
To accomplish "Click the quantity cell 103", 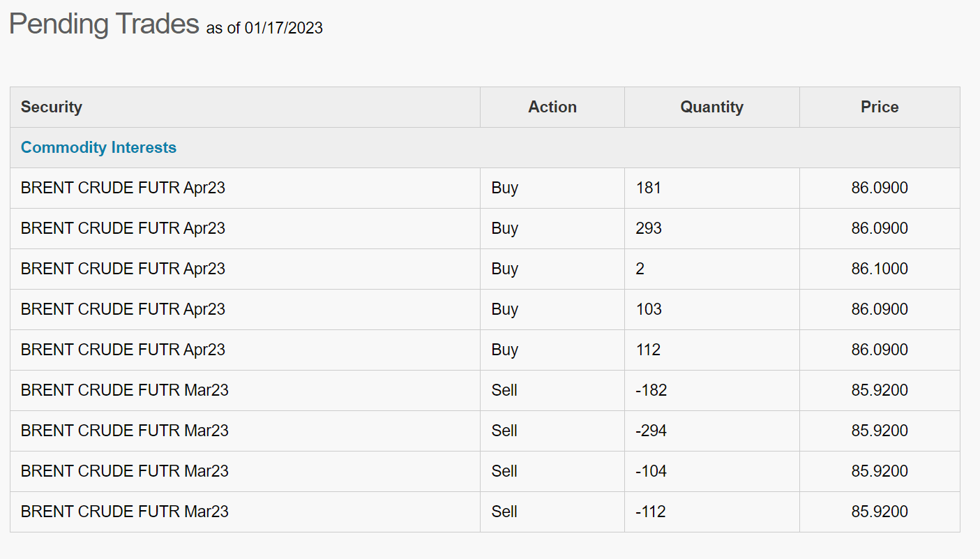I will coord(649,309).
